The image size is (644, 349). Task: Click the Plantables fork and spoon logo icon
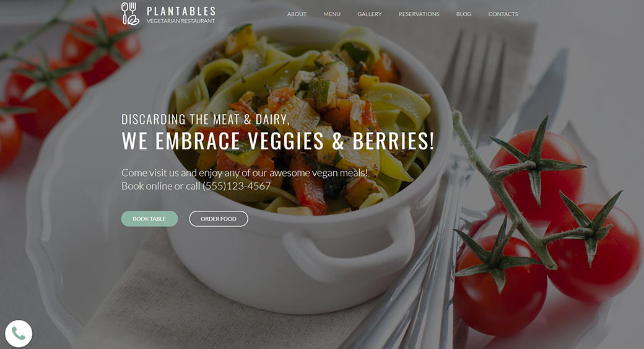click(131, 14)
